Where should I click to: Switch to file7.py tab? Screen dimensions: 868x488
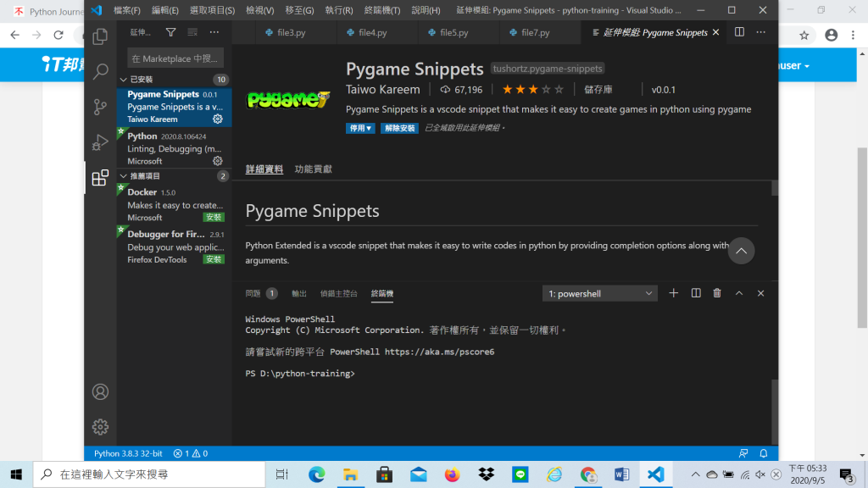click(540, 33)
